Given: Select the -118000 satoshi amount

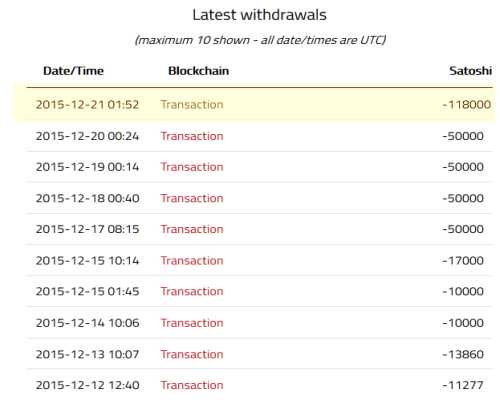Looking at the screenshot, I should tap(467, 105).
